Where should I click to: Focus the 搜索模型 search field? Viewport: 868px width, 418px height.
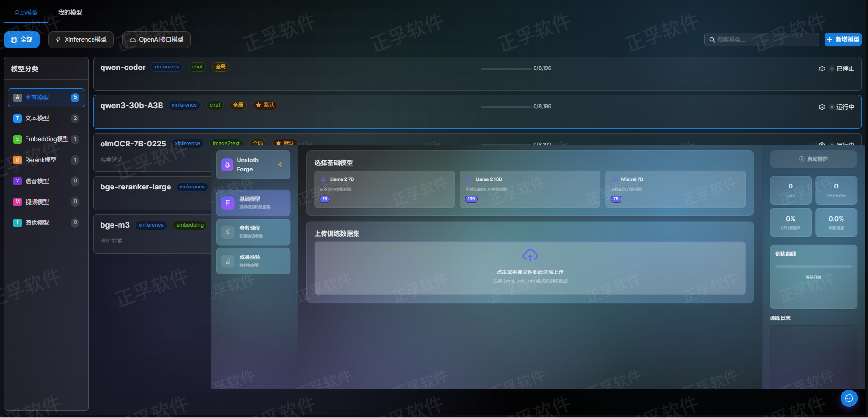pyautogui.click(x=765, y=40)
